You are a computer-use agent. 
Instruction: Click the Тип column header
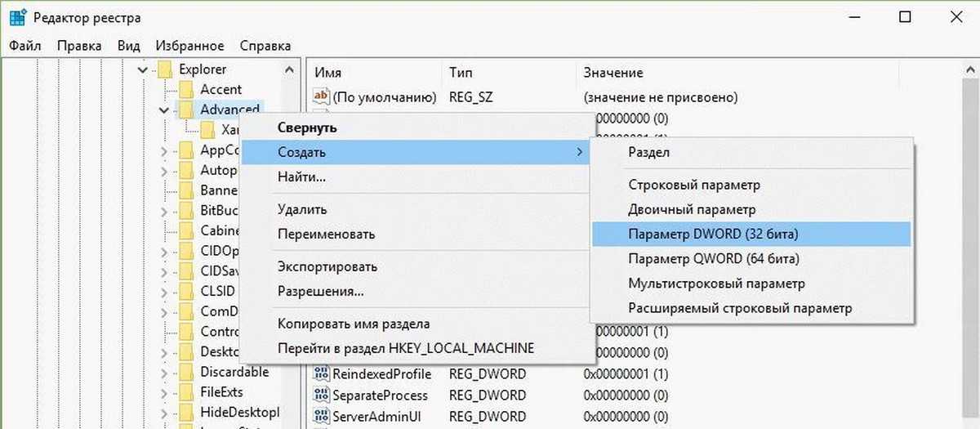(461, 73)
